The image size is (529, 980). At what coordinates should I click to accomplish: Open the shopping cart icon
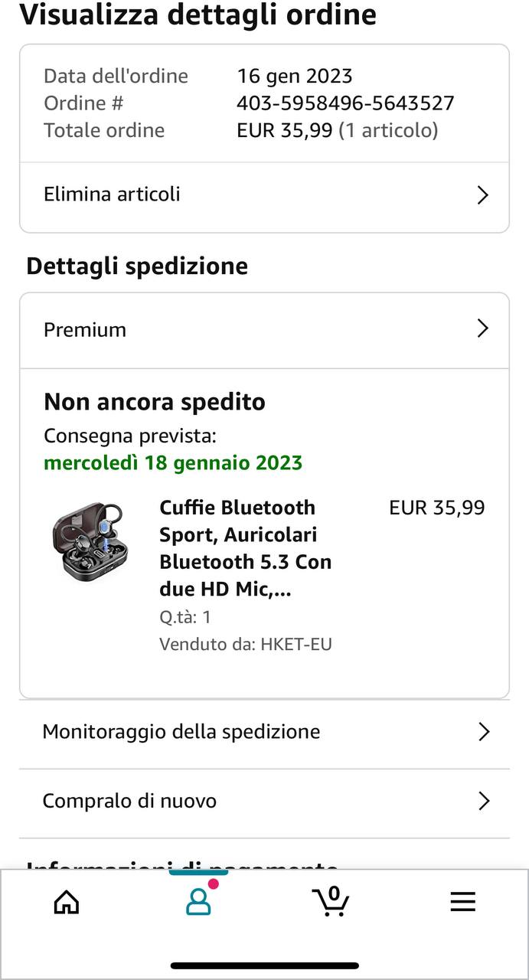point(331,901)
